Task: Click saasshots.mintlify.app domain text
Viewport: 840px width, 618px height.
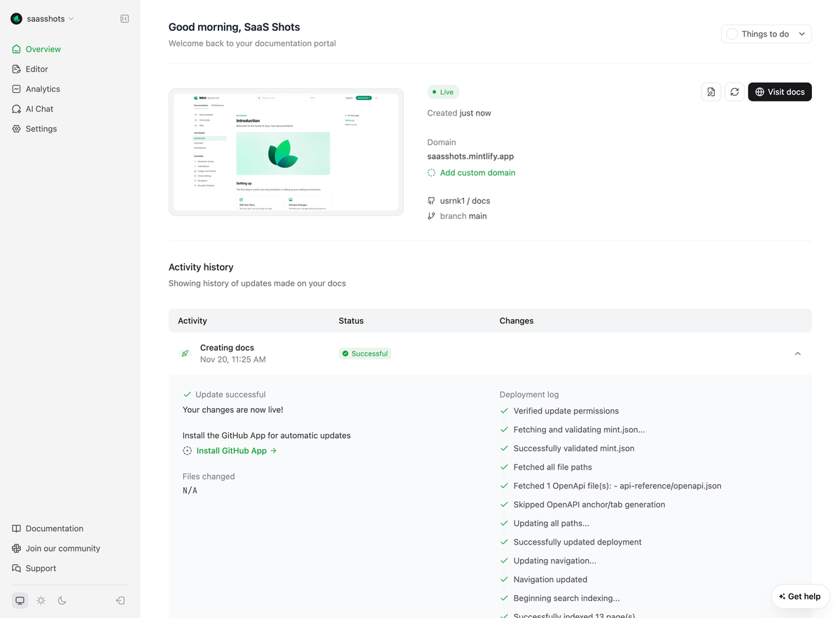Action: 470,156
